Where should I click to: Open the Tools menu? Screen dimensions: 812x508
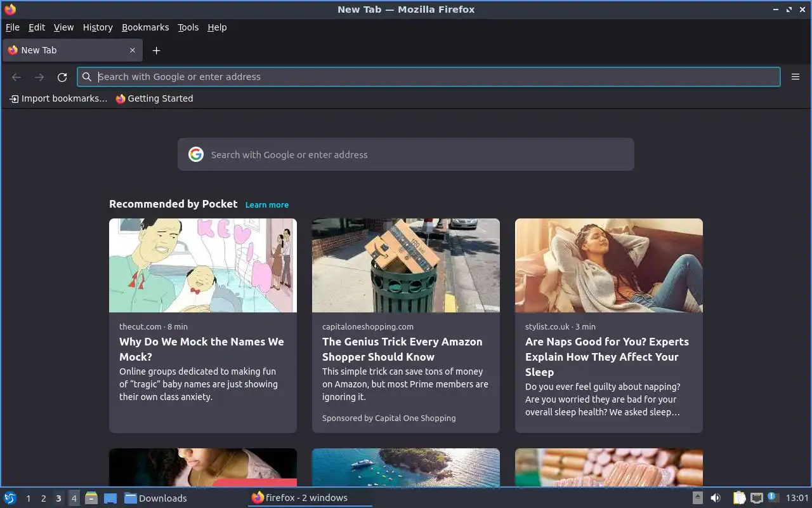click(x=188, y=27)
